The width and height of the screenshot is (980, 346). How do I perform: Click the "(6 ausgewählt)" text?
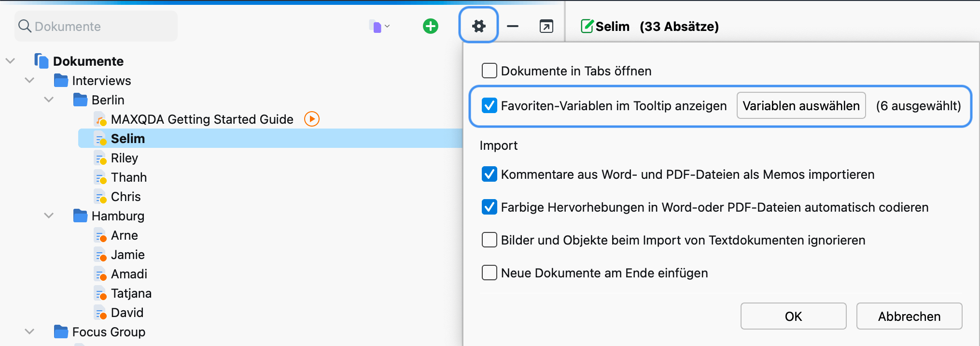coord(919,106)
